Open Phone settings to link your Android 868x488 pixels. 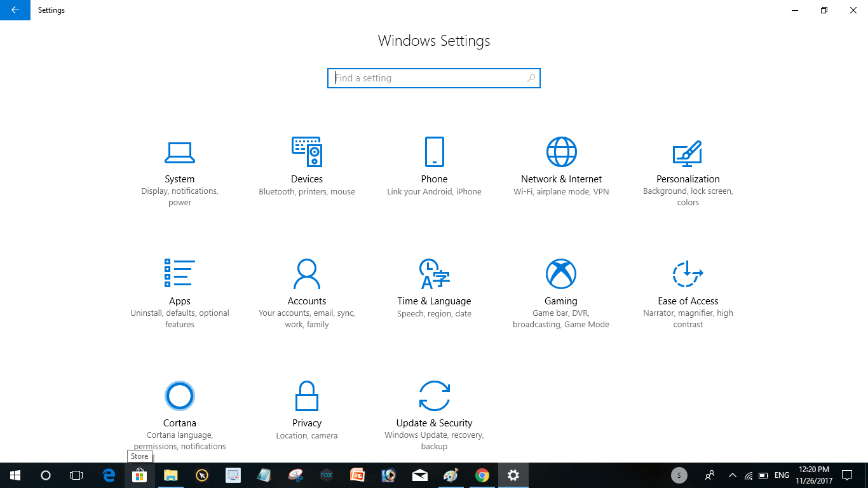tap(434, 165)
